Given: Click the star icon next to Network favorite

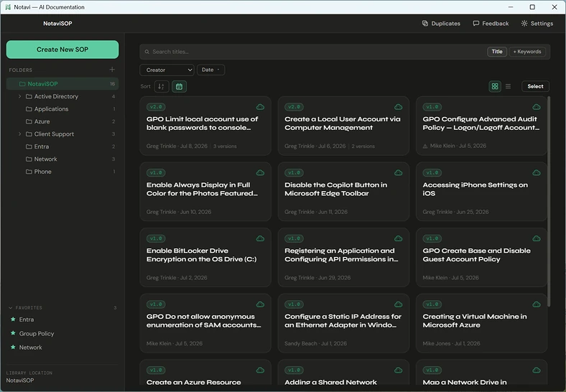Looking at the screenshot, I should click(x=13, y=347).
